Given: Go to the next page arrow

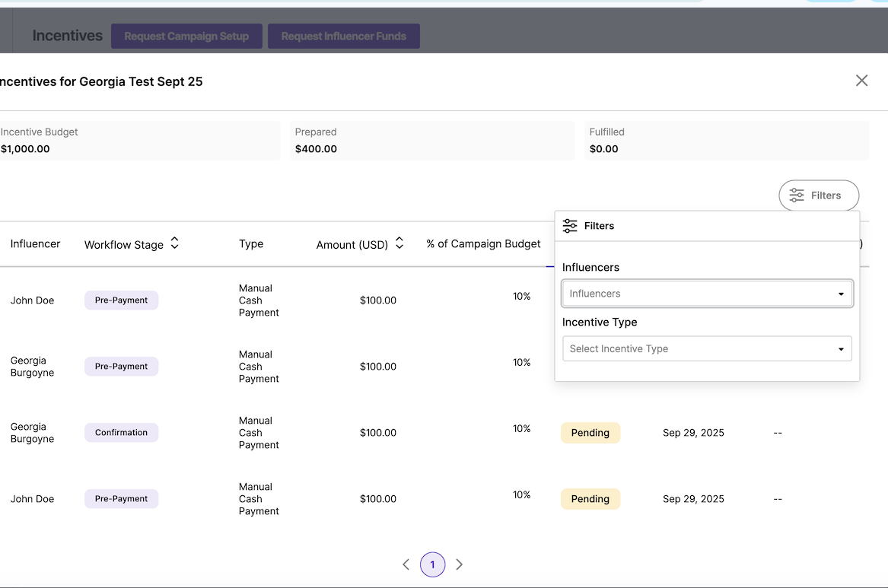Looking at the screenshot, I should [459, 564].
